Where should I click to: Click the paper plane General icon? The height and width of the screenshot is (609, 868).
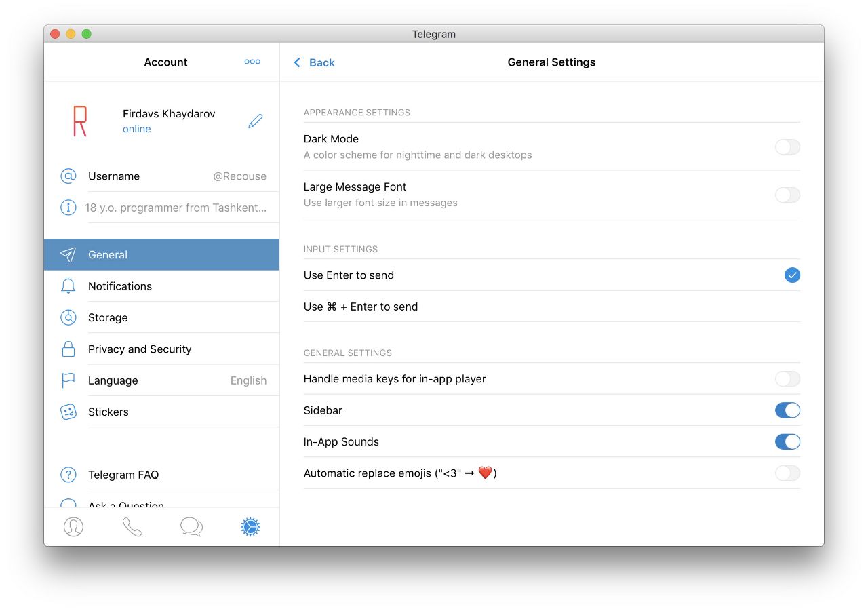(x=68, y=255)
